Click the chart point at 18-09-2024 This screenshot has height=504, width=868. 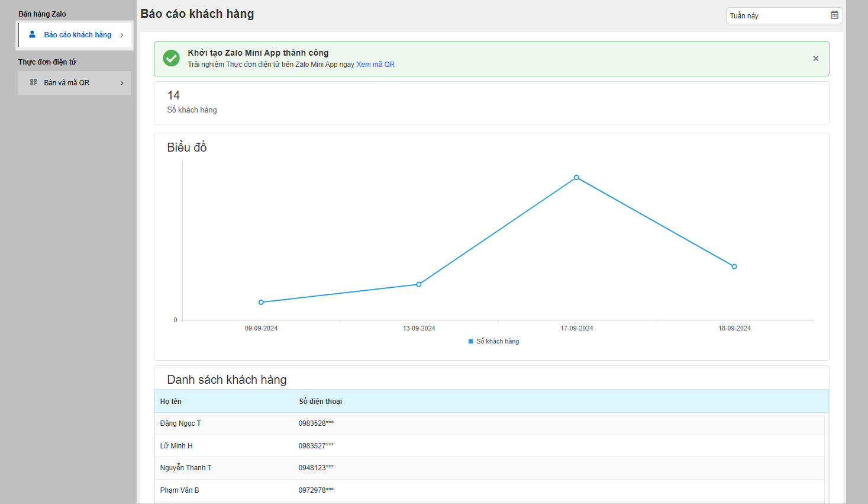(x=734, y=267)
